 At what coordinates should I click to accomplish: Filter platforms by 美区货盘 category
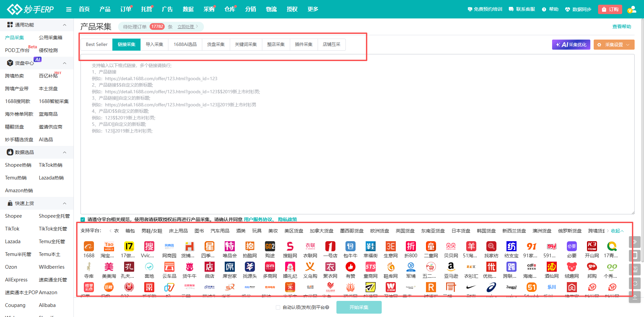click(x=293, y=231)
